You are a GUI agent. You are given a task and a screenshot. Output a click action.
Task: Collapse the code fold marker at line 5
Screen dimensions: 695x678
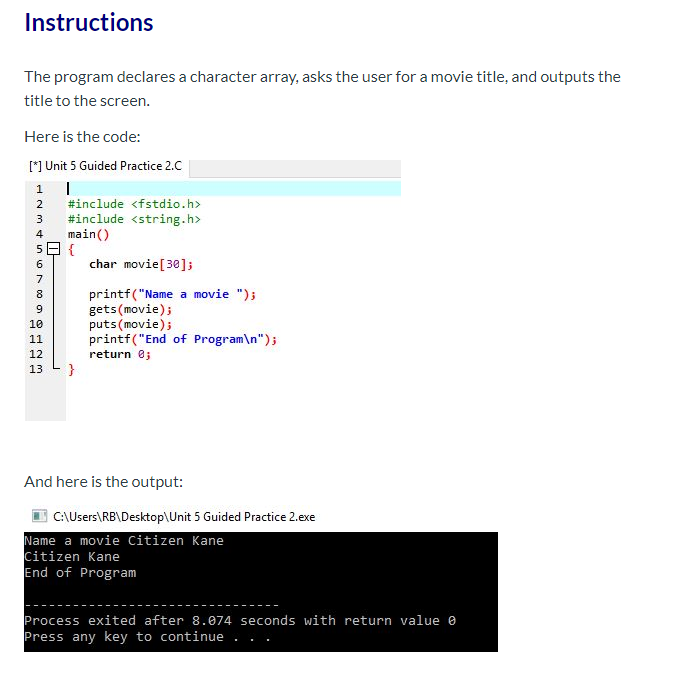point(54,249)
